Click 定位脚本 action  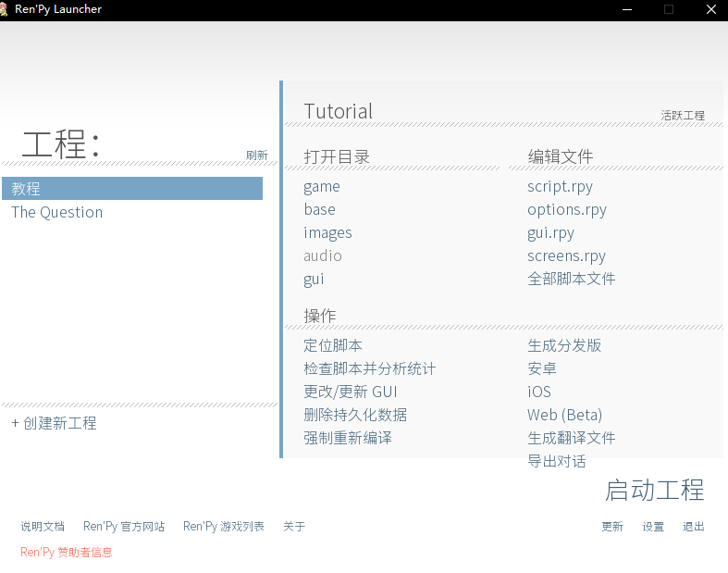pos(333,345)
